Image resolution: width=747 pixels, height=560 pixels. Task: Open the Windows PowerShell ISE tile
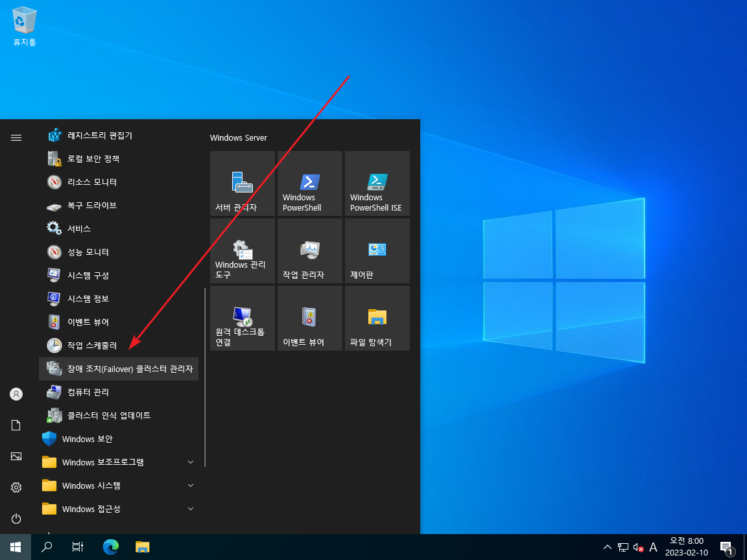377,183
